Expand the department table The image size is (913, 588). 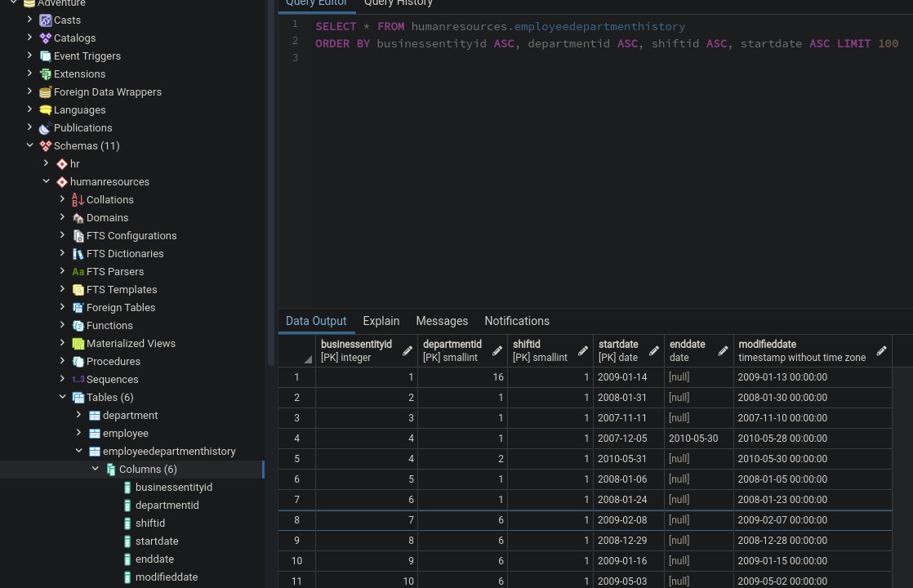[x=78, y=415]
